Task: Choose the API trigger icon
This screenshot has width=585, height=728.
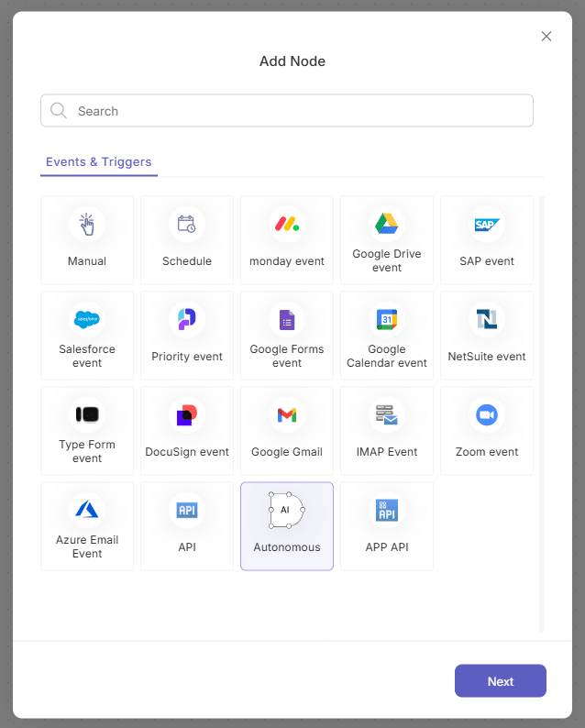Action: point(187,511)
